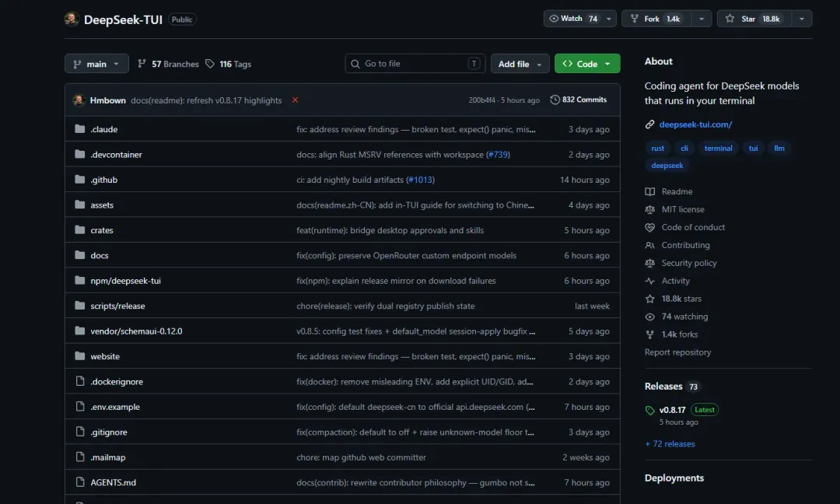Screen dimensions: 840x504
Task: Open pull request #1013 link
Action: [420, 180]
